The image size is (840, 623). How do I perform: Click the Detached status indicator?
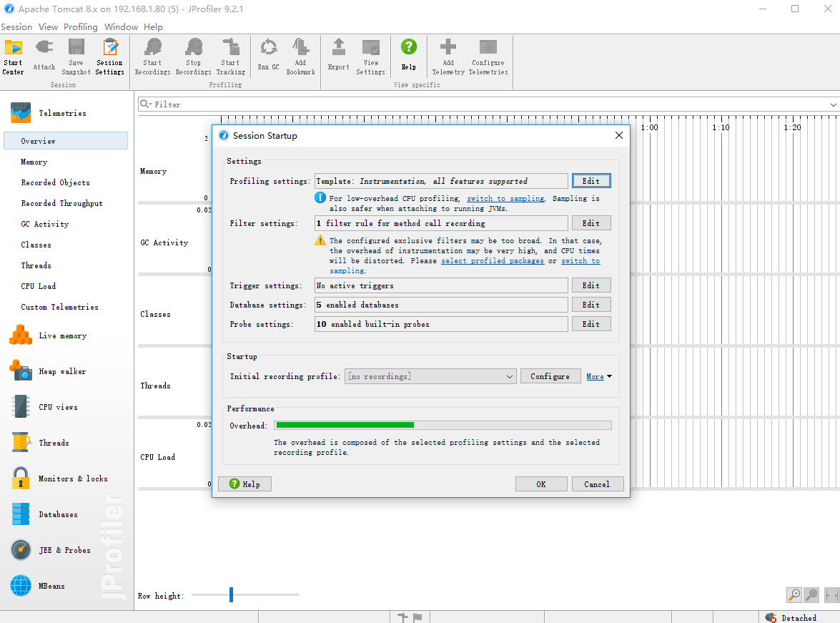(791, 618)
